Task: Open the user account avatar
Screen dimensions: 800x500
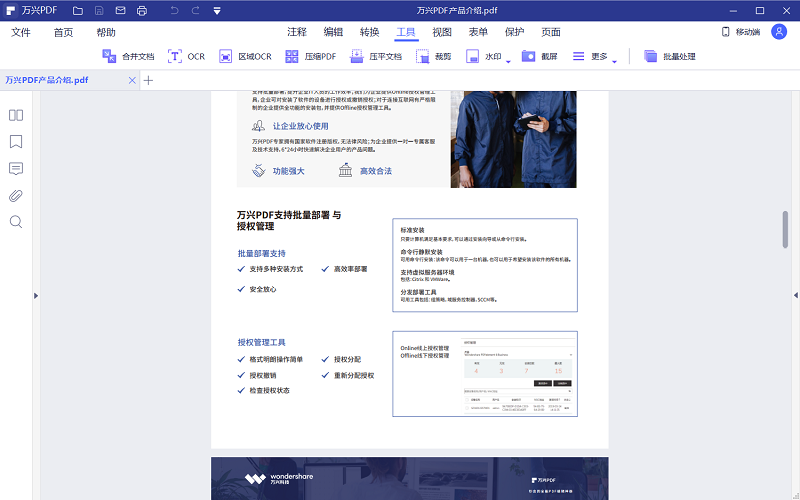Action: tap(779, 32)
